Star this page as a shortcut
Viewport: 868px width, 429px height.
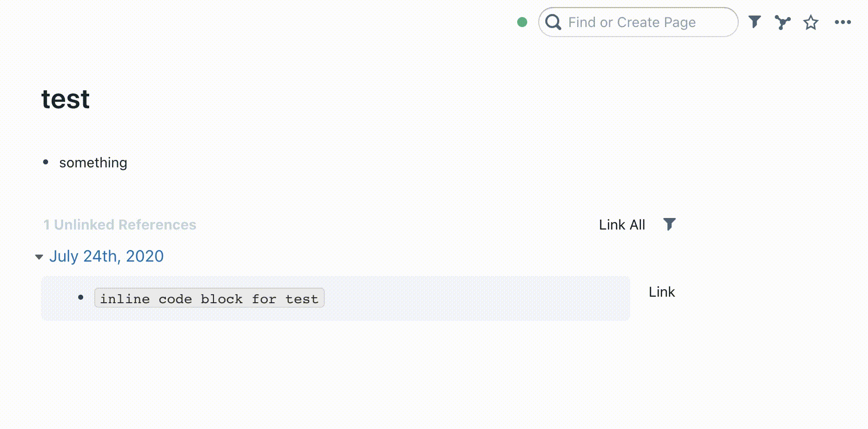tap(811, 22)
